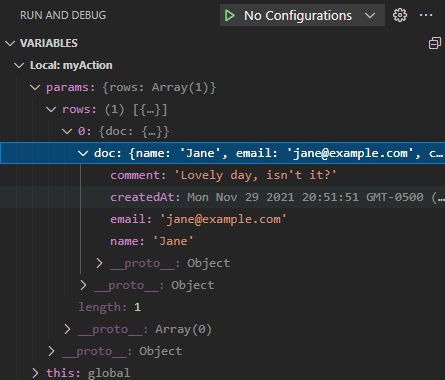Expand __proto__: Object below doc

click(x=83, y=285)
